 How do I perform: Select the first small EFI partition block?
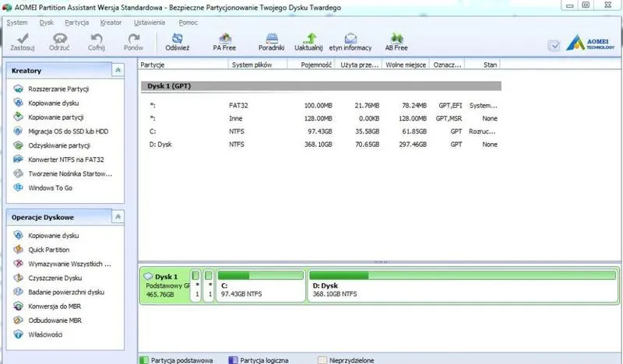pos(196,285)
